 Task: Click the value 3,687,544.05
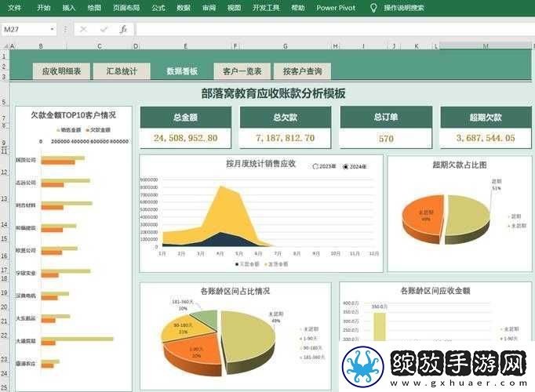tap(486, 138)
